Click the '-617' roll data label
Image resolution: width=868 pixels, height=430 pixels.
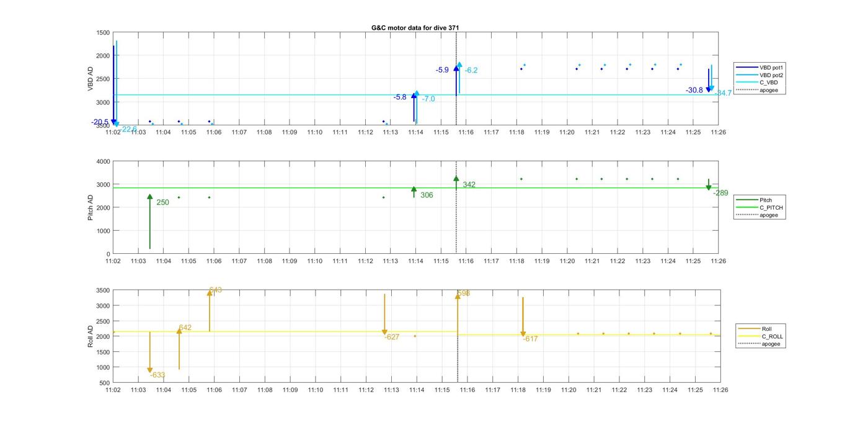coord(530,339)
